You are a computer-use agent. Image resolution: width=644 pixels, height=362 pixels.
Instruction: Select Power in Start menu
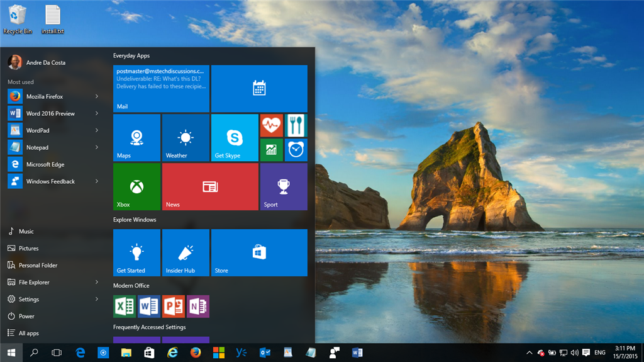point(26,316)
